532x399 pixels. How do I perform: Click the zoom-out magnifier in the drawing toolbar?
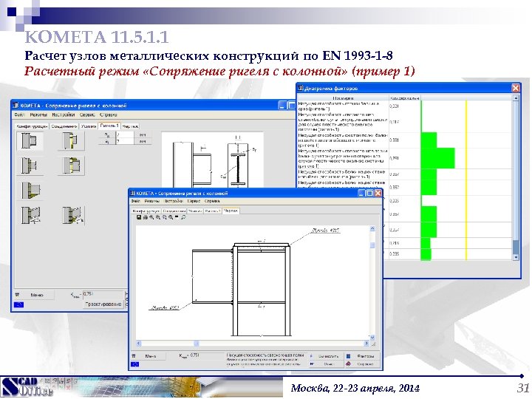[x=158, y=217]
